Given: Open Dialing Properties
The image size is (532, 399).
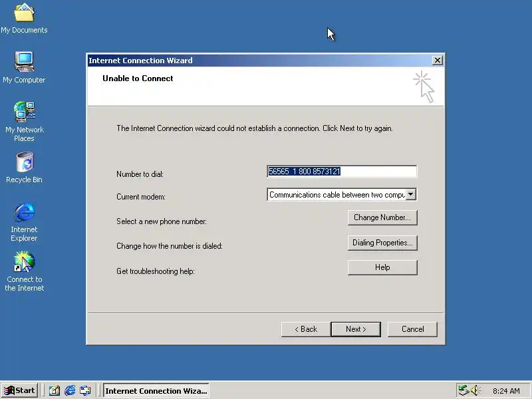Looking at the screenshot, I should [382, 243].
